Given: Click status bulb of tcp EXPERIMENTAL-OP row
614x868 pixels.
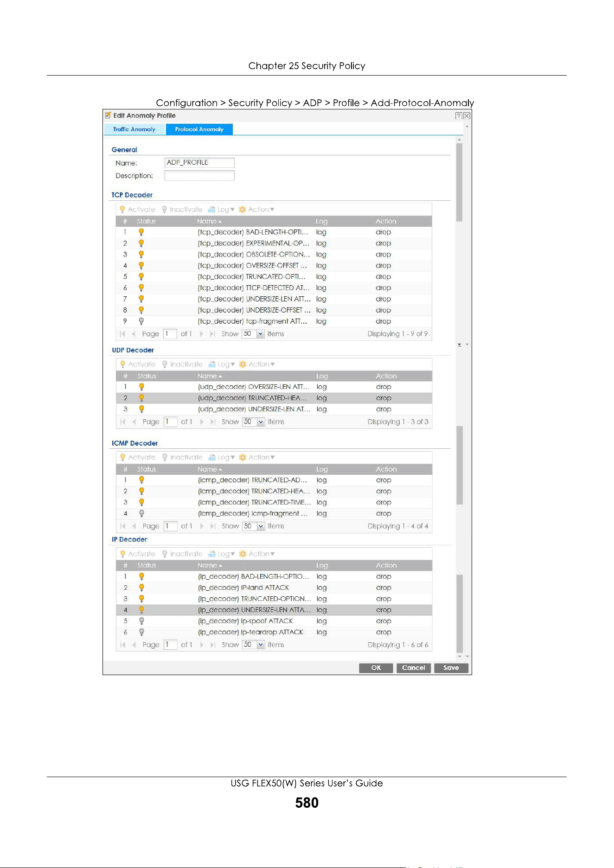Looking at the screenshot, I should pos(141,243).
